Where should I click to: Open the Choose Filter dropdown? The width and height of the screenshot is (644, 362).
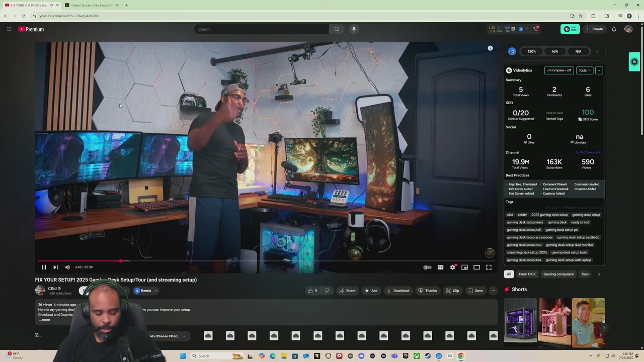pyautogui.click(x=168, y=336)
